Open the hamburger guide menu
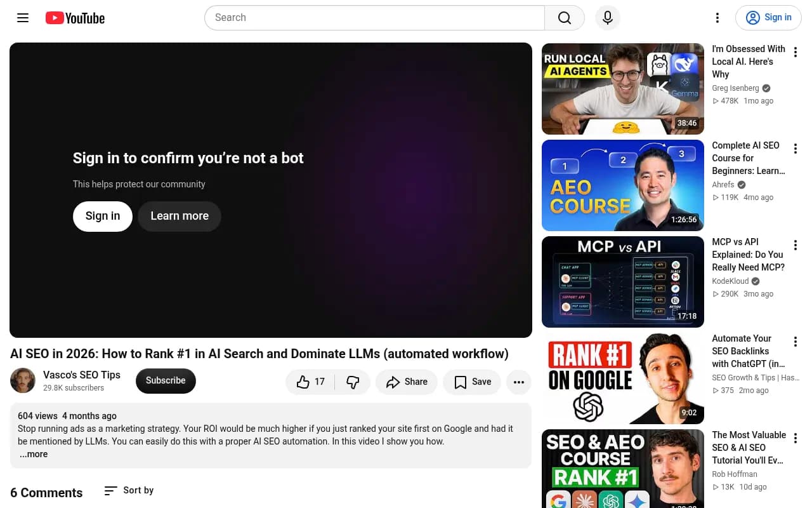Screen dimensions: 812x508 (23, 18)
